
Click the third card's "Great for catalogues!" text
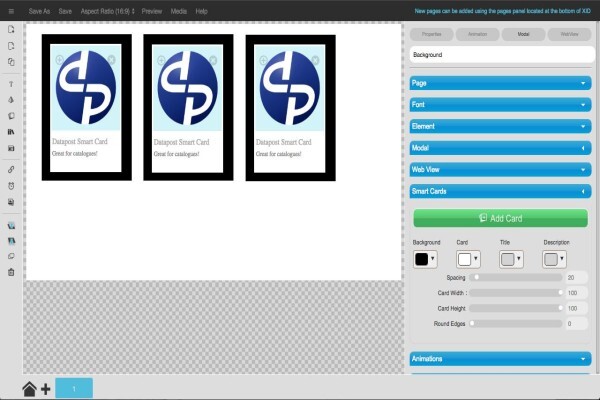[278, 154]
